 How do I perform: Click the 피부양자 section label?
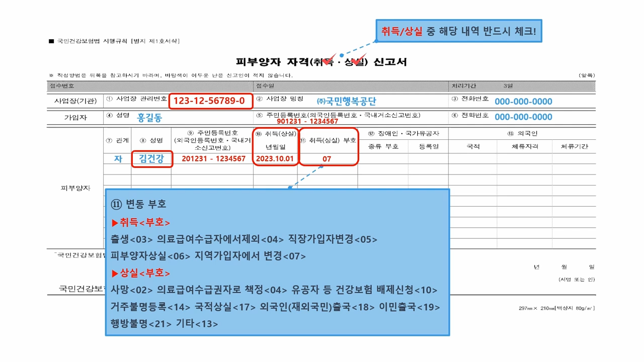75,188
